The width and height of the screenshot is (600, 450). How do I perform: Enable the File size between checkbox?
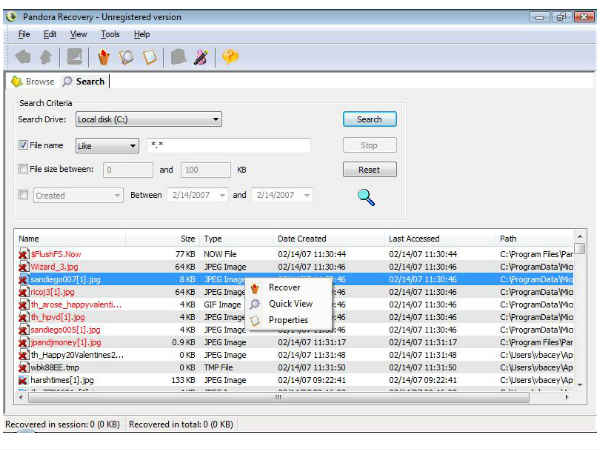coord(23,169)
